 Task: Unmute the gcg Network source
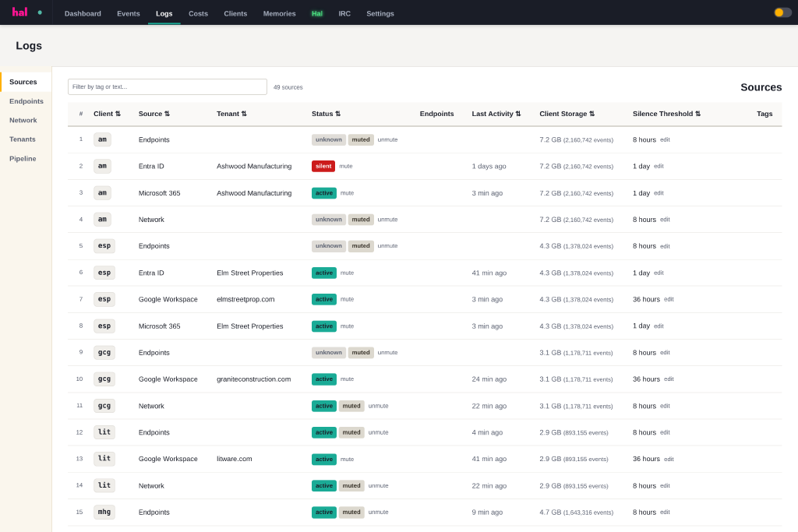pos(378,406)
